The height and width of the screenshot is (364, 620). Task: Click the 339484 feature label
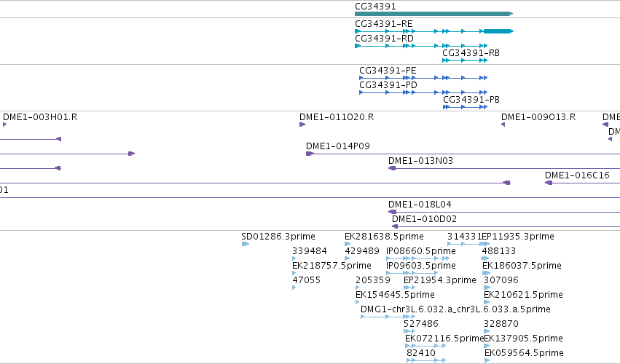[310, 251]
